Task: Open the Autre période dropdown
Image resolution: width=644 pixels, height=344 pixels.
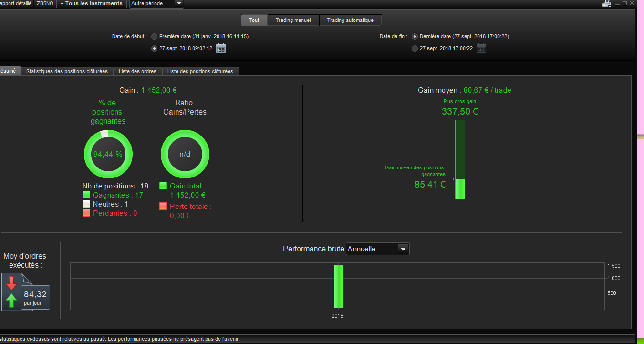Action: point(156,4)
